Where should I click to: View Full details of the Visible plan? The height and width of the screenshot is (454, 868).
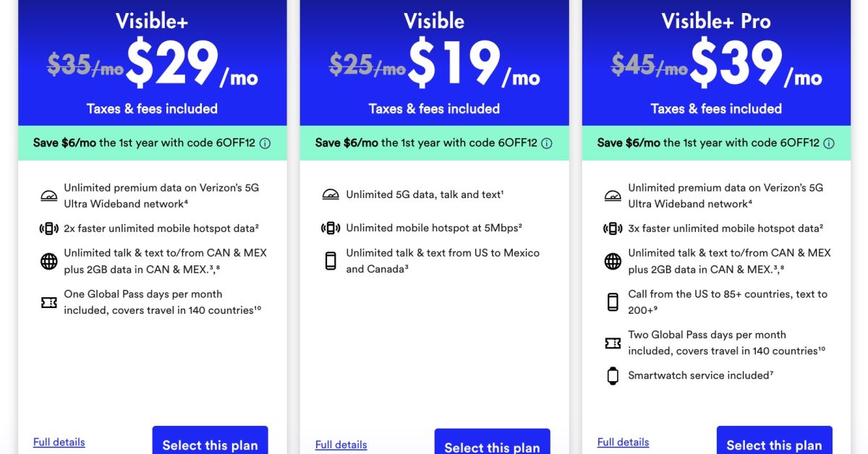(341, 445)
